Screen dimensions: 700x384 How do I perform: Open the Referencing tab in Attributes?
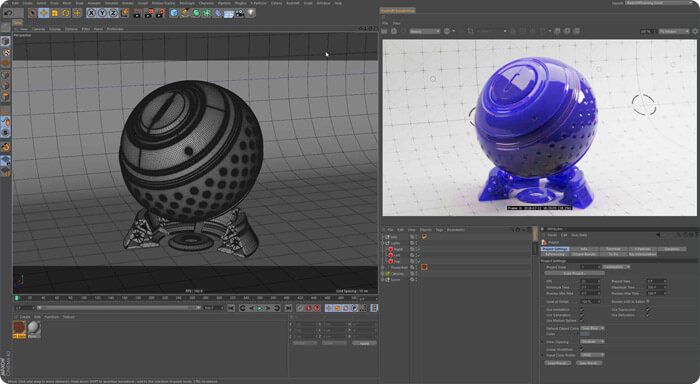tap(555, 254)
